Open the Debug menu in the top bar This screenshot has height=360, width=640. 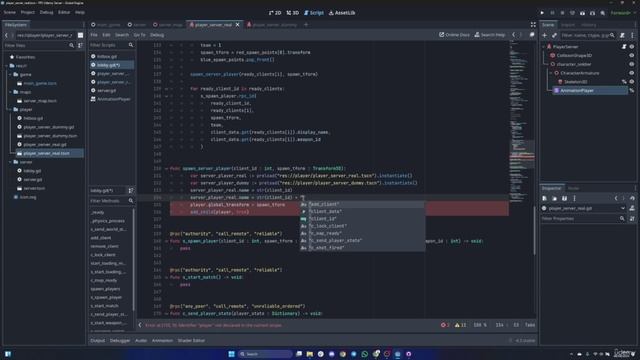[x=46, y=12]
